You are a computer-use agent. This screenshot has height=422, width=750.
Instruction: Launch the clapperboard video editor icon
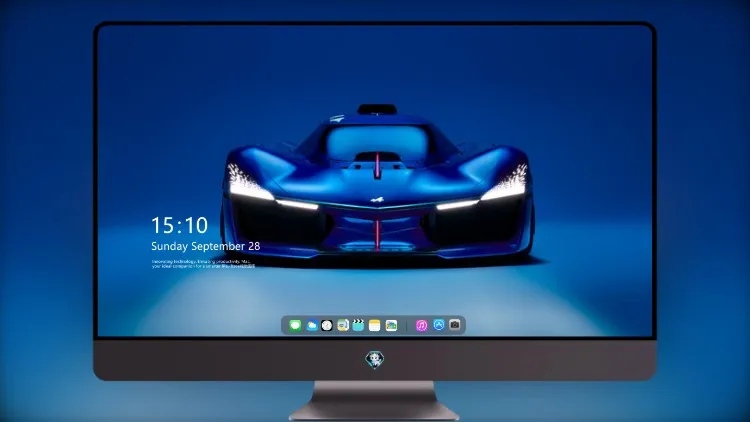click(358, 325)
